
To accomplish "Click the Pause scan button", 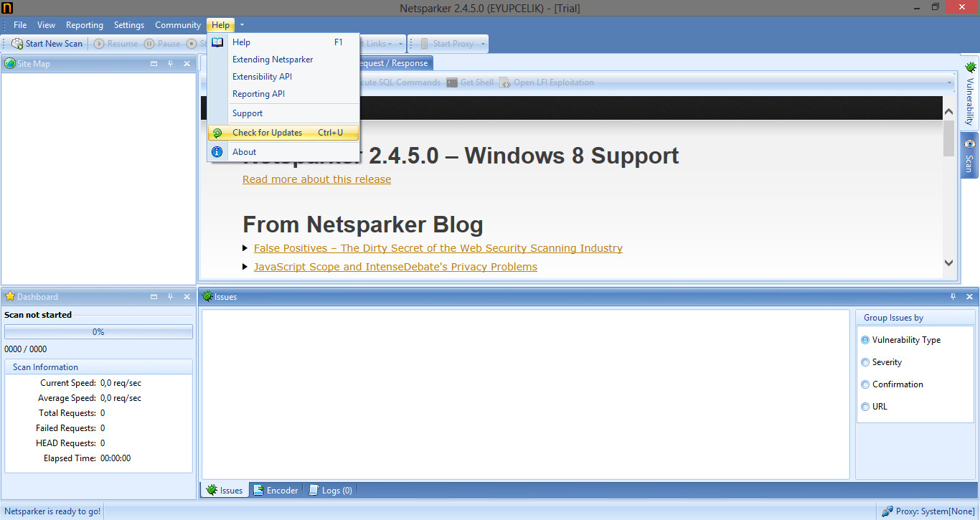I will point(163,44).
